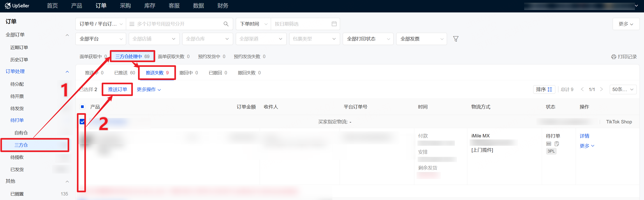Open the 详情 link for the order
Viewport: 644px width, 200px height.
coord(584,136)
